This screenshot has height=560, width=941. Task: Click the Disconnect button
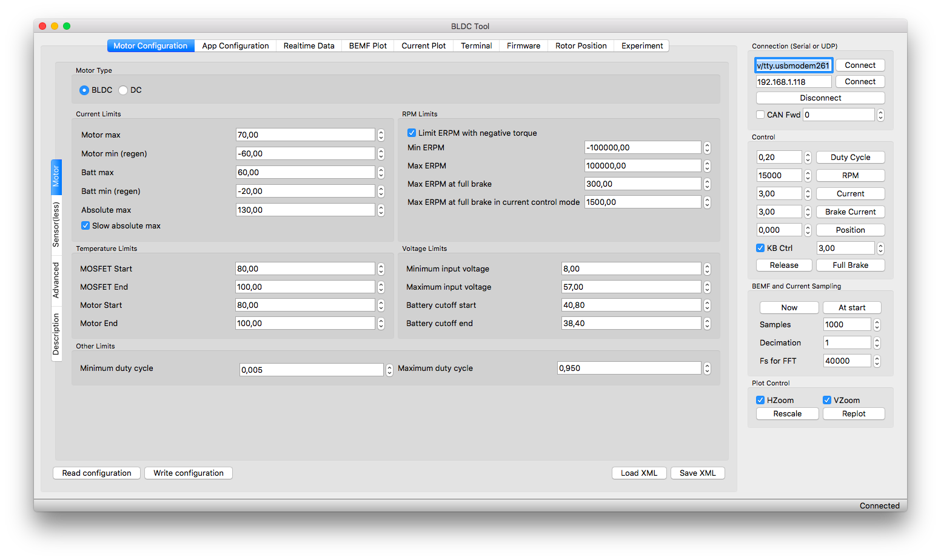click(x=820, y=98)
